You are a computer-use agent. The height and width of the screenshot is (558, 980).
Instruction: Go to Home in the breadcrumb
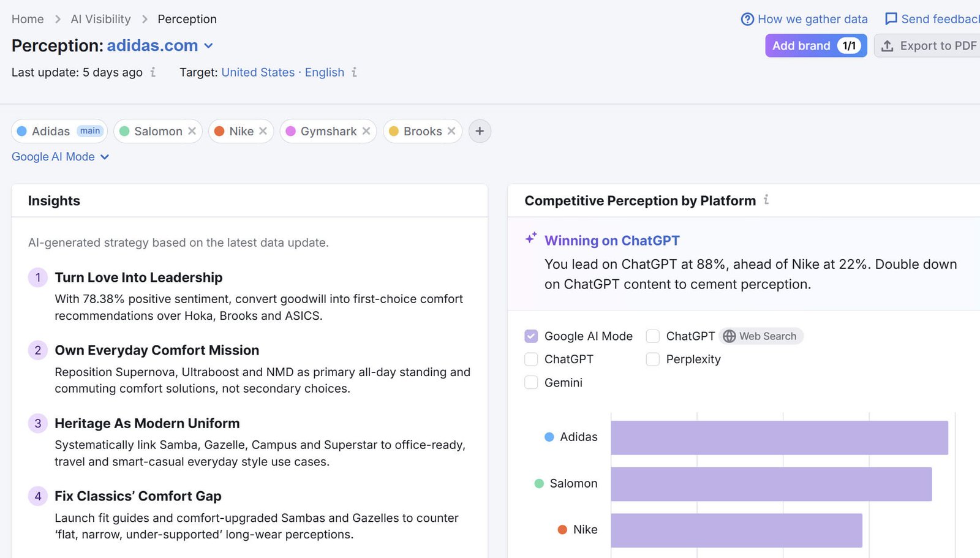click(x=28, y=19)
